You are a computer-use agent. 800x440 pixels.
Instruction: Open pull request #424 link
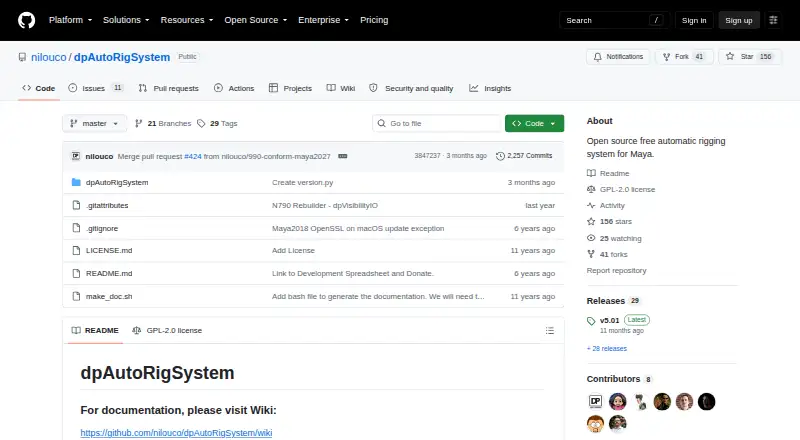click(193, 156)
